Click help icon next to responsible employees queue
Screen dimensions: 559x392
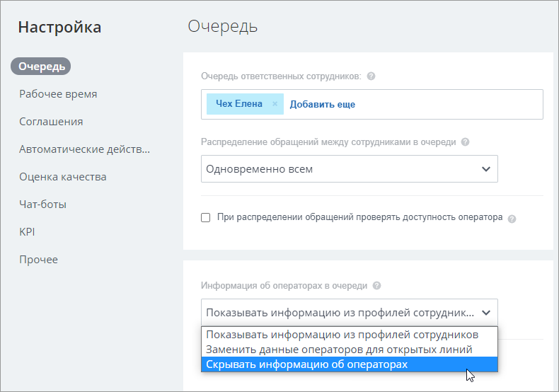(x=371, y=76)
